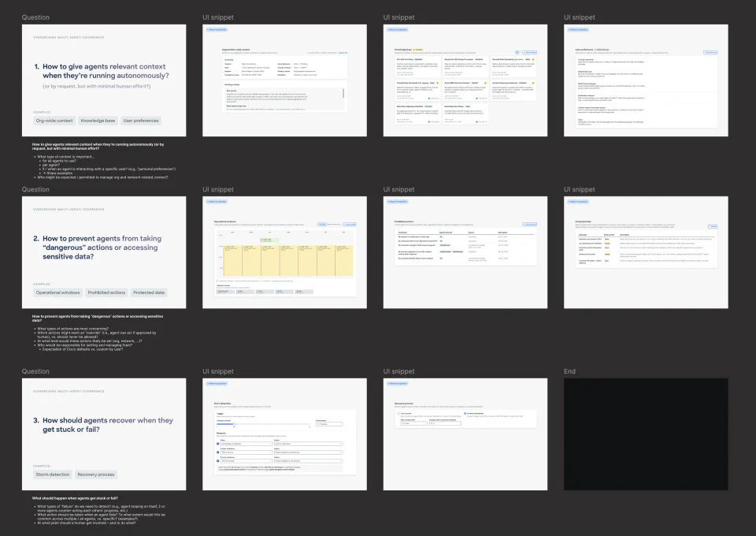The height and width of the screenshot is (536, 756).
Task: Click the note line 'Who would be responsible for setting and managing them?'
Action: (85, 345)
